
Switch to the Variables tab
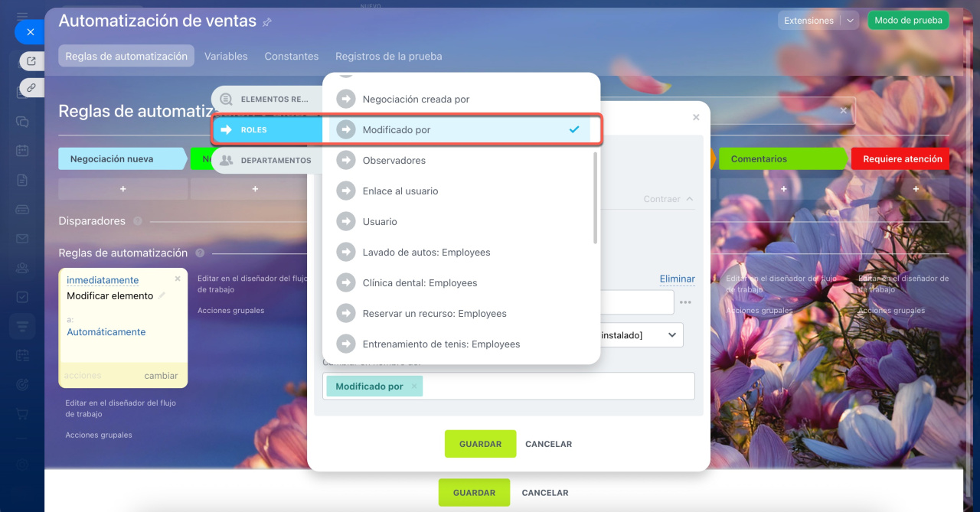click(226, 56)
